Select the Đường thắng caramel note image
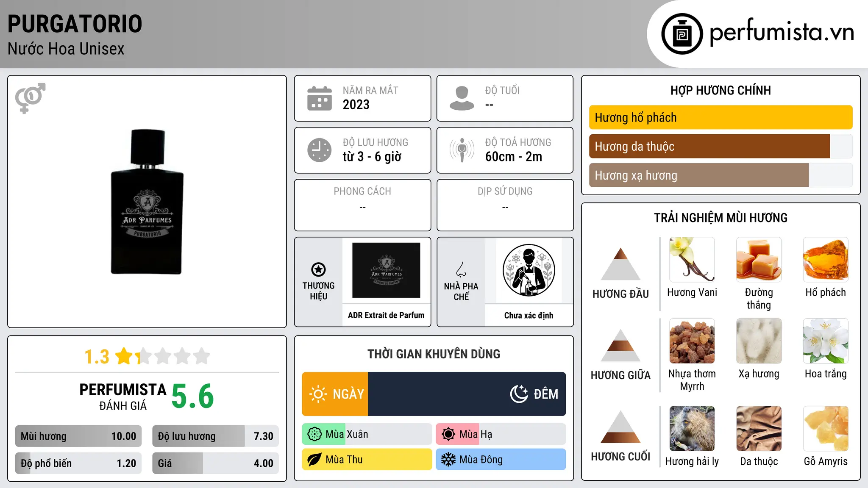 tap(759, 259)
